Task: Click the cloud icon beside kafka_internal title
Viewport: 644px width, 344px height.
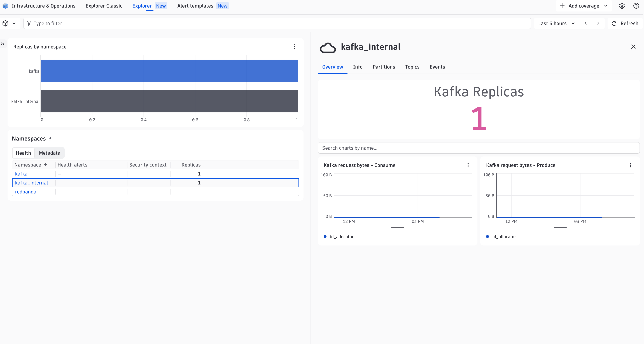Action: 328,48
